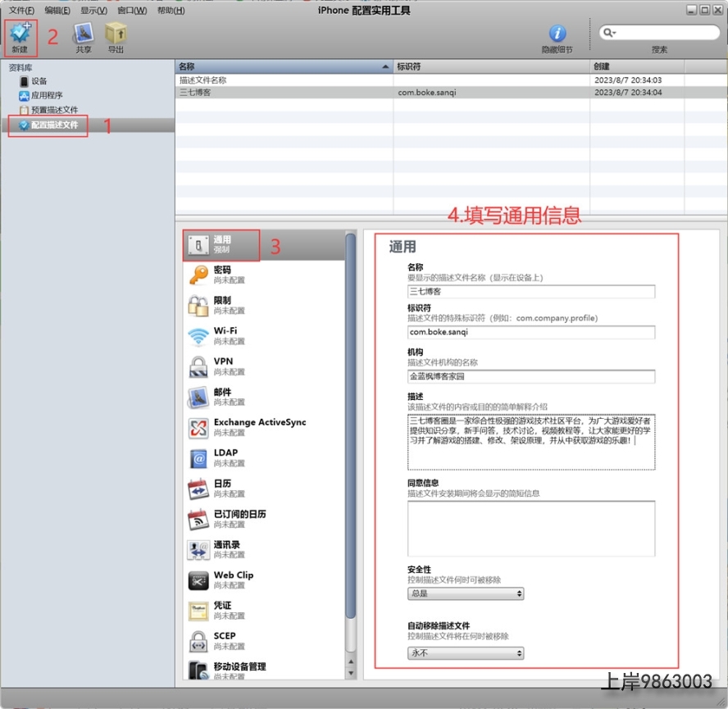Screen dimensions: 728x709
Task: Select the 应用程序 app icon in sidebar
Action: (x=24, y=96)
